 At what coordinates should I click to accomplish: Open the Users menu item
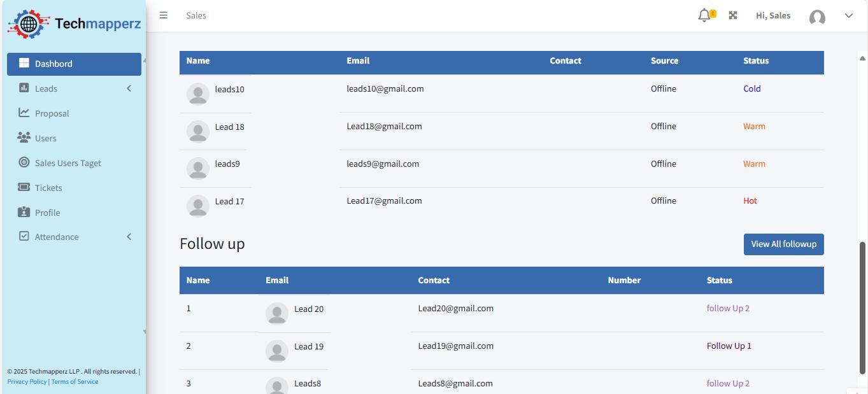(x=74, y=138)
